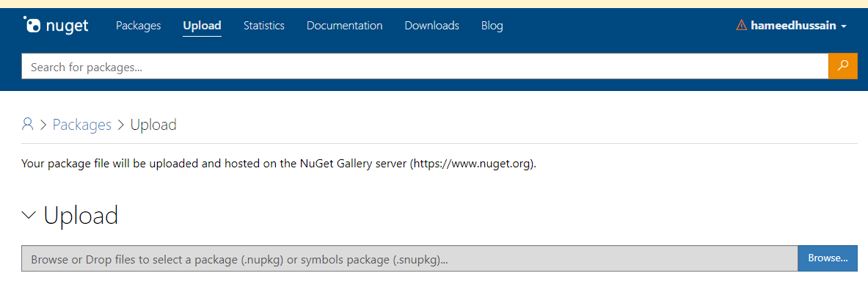Click the Browse or Drop files field
The height and width of the screenshot is (298, 868).
[x=409, y=258]
